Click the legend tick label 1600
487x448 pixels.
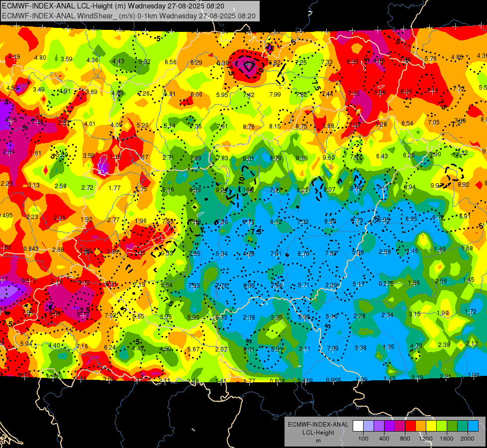pyautogui.click(x=447, y=439)
